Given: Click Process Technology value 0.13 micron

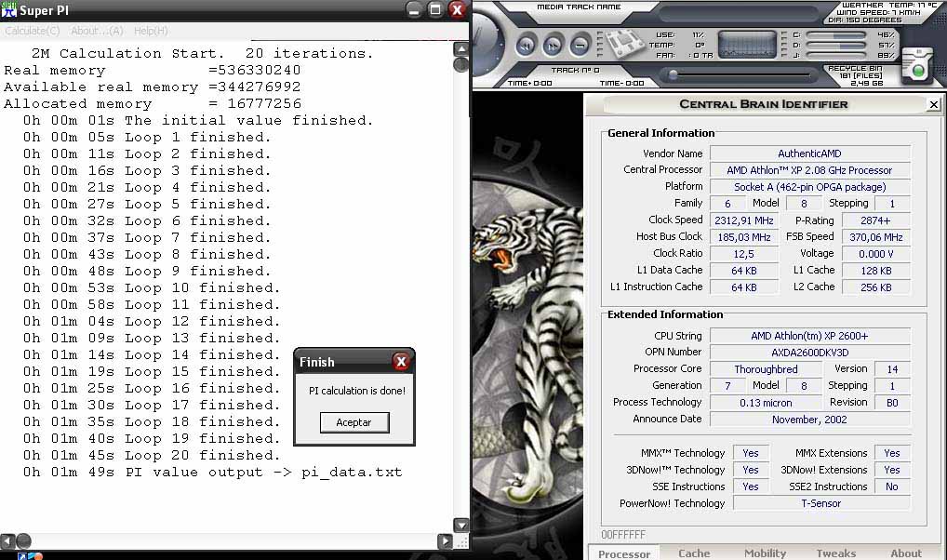Looking at the screenshot, I should click(x=766, y=403).
